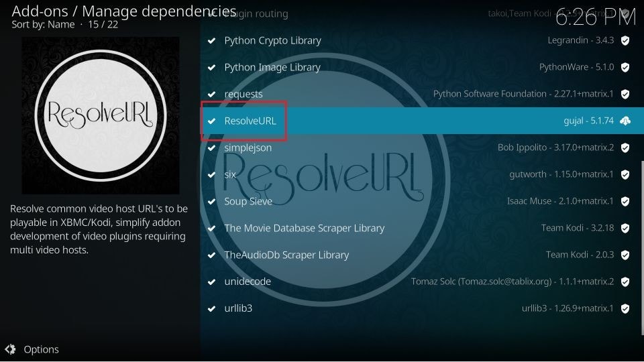This screenshot has height=362, width=644.
Task: Click verified shield on unidecode row
Action: point(625,282)
